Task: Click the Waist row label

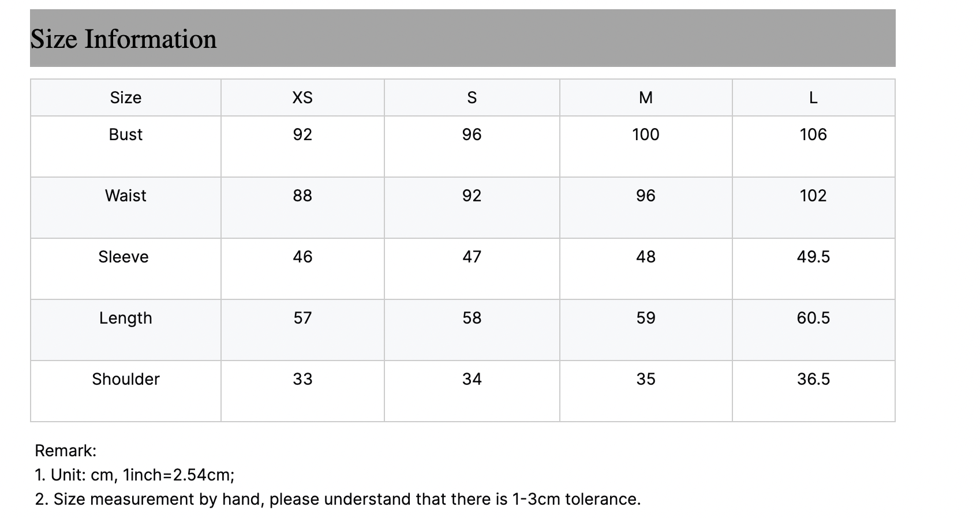Action: click(x=125, y=196)
